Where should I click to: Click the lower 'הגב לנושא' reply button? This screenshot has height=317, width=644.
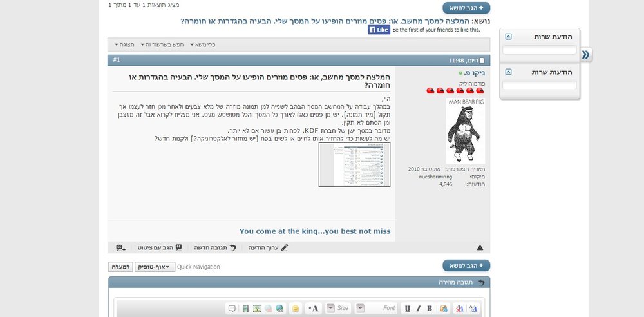tap(466, 265)
